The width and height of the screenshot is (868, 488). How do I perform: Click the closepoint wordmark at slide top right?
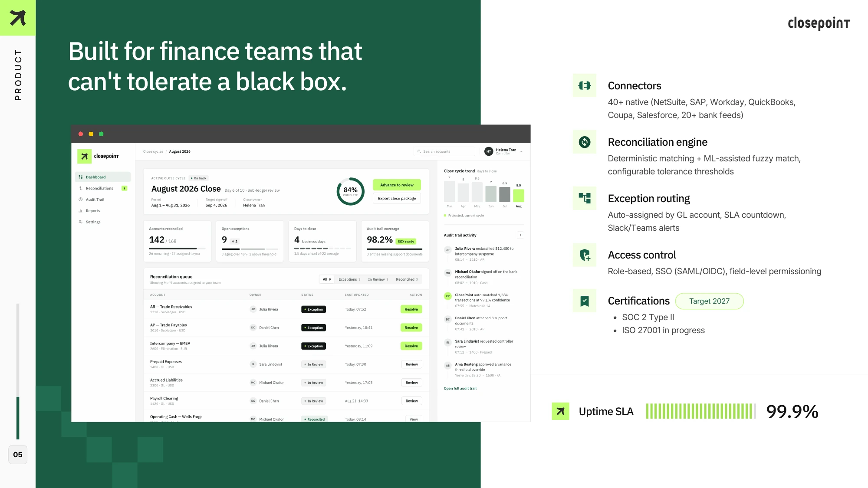[819, 23]
